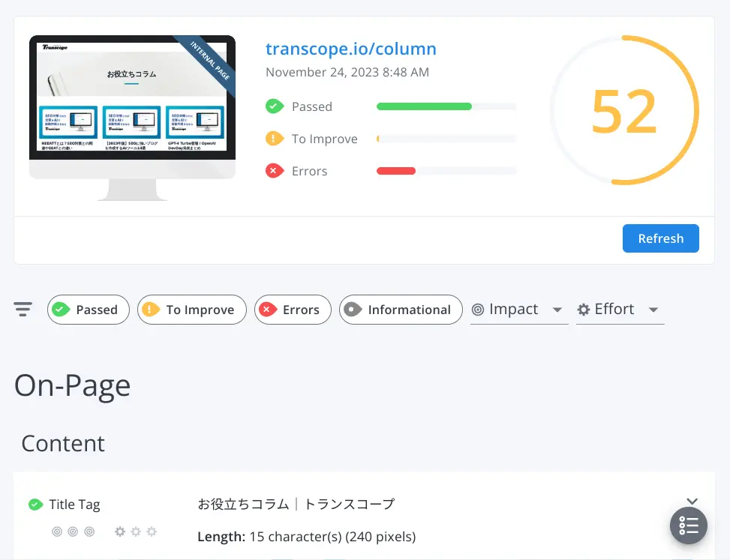Click the Refresh button

(x=660, y=238)
